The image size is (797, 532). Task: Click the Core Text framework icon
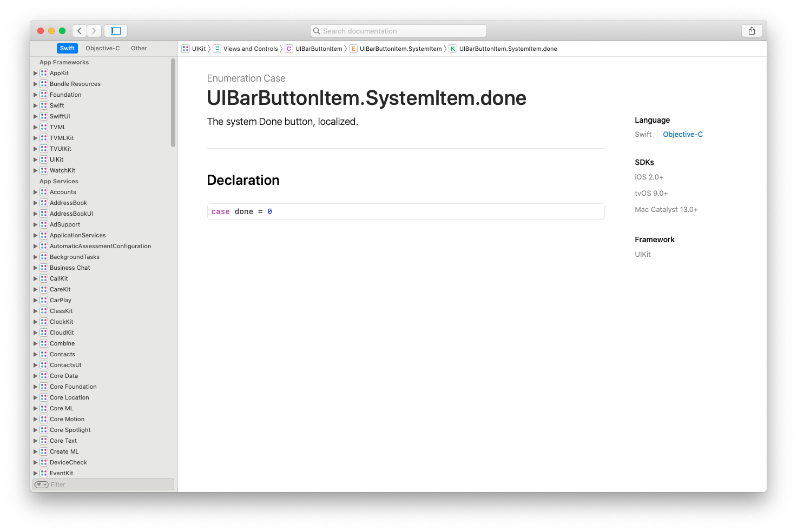click(44, 441)
